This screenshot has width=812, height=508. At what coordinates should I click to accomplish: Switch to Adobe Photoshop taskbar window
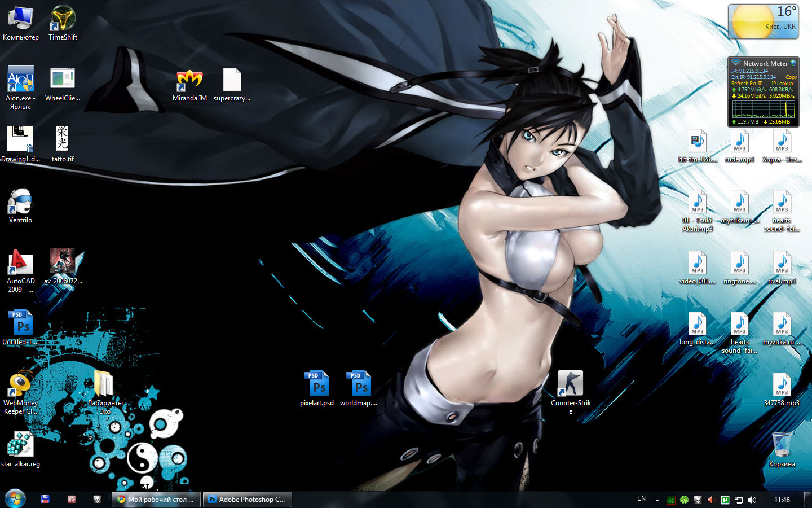coord(246,500)
